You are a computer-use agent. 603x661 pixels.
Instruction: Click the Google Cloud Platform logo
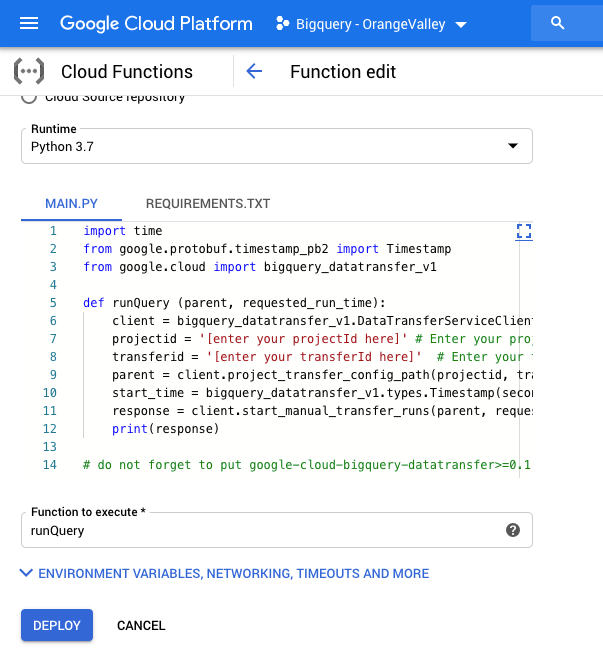coord(156,24)
